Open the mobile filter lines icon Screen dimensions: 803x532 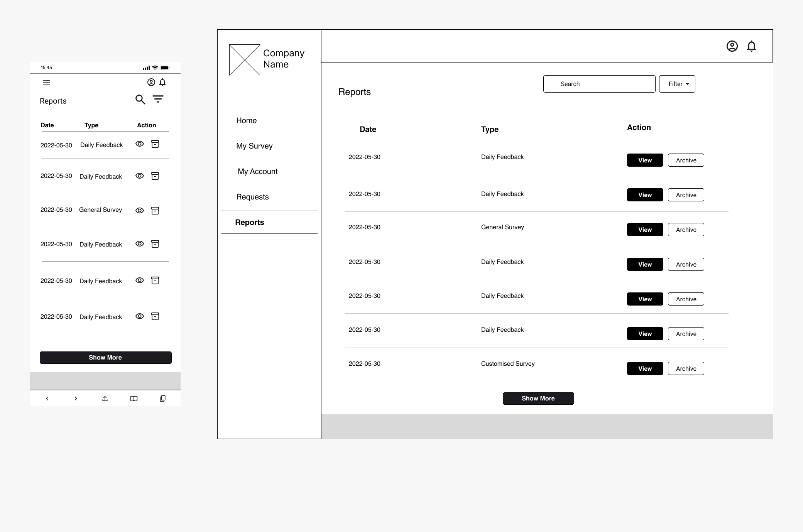point(158,99)
